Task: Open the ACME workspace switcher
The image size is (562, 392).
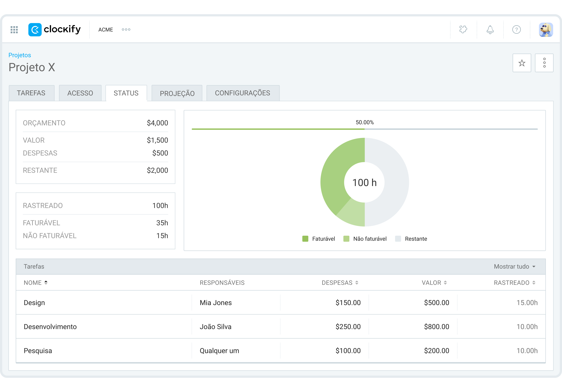Action: [105, 30]
